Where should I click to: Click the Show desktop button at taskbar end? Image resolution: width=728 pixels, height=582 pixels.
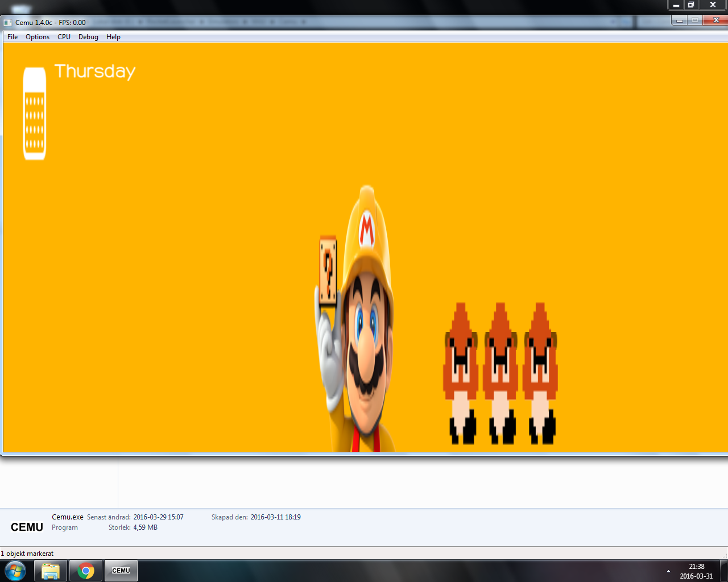[x=723, y=571]
